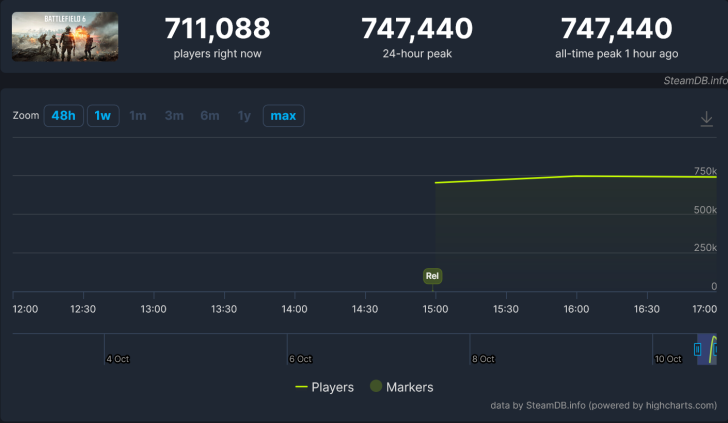Choose the 6m zoom option
728x423 pixels.
(210, 116)
